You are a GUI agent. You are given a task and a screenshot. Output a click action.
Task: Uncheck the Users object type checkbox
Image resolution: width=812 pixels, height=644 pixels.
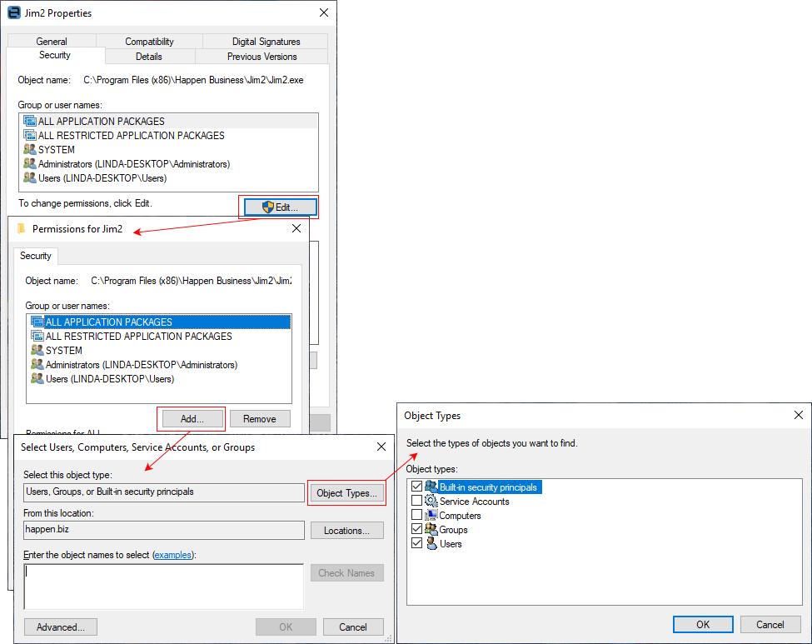click(416, 543)
